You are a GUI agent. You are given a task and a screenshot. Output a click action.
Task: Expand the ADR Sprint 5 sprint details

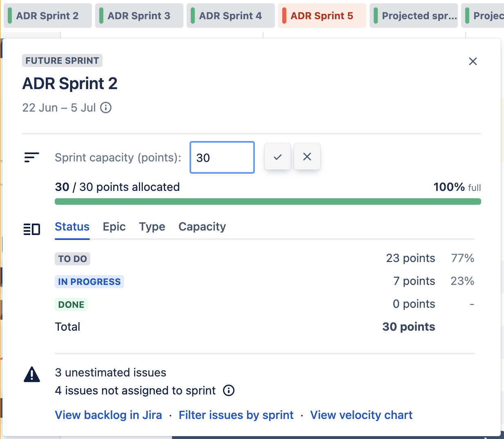[322, 15]
